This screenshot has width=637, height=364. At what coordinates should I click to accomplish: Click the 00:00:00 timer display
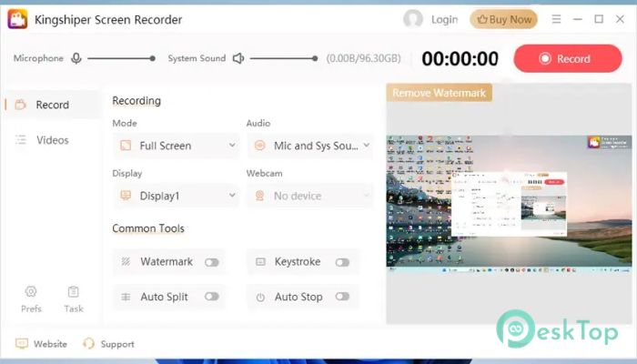tap(460, 58)
